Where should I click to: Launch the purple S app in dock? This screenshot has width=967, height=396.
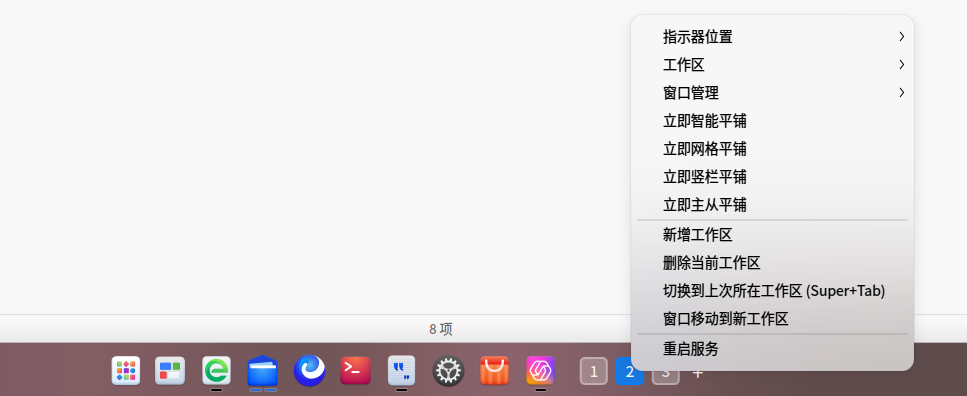[x=541, y=371]
